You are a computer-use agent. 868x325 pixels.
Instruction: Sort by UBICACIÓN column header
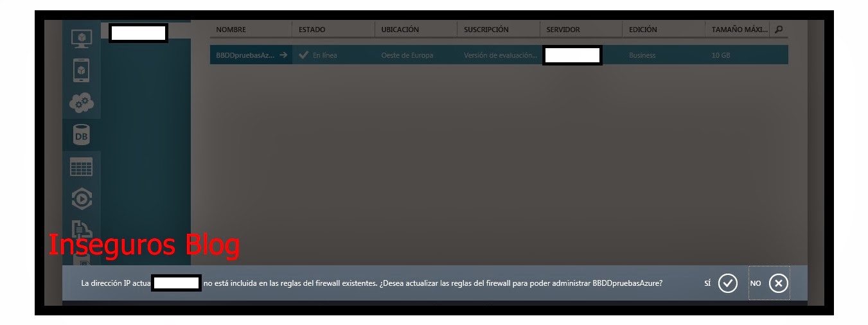point(400,30)
